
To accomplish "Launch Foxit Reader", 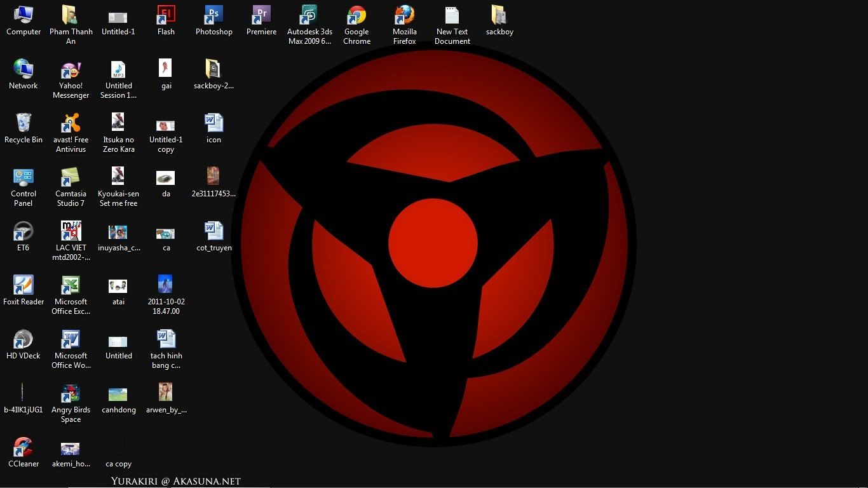I will (x=24, y=290).
